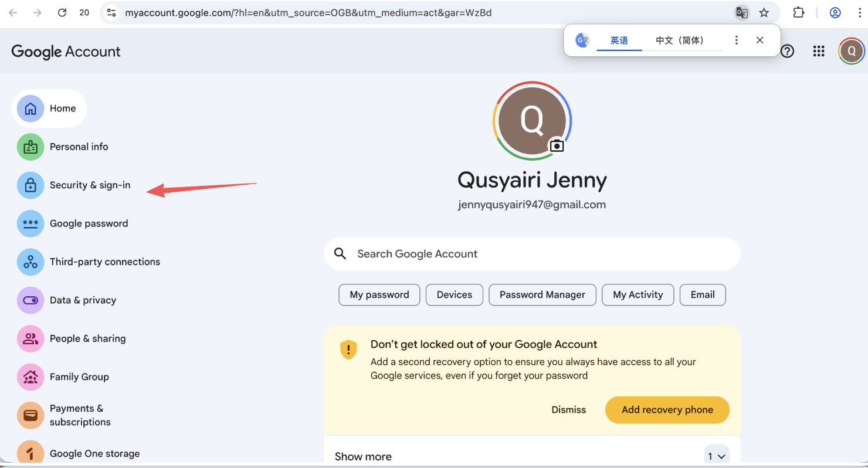The height and width of the screenshot is (468, 868).
Task: Open Family Group page
Action: 80,377
